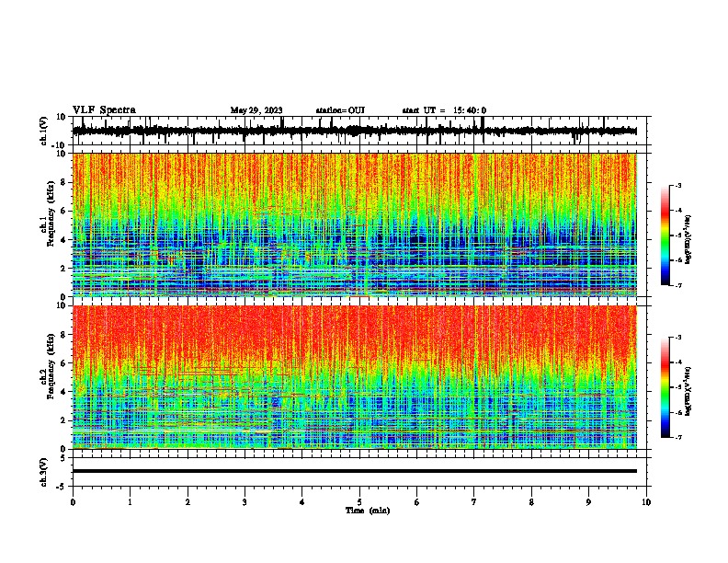Click time axis tick label "9"
The width and height of the screenshot is (728, 563).
(x=588, y=502)
